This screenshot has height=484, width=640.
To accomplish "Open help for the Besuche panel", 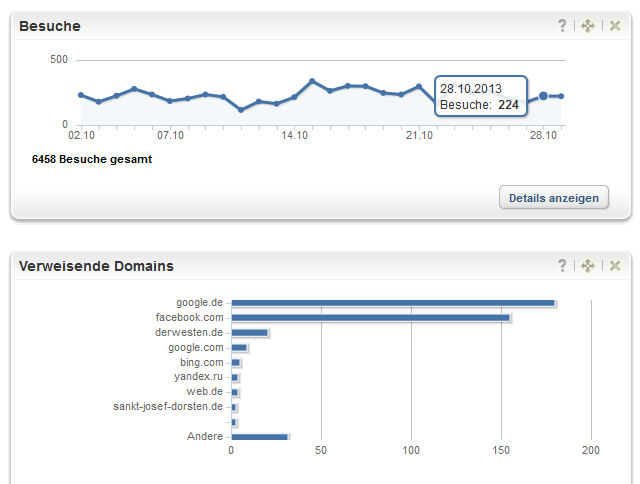I will (563, 26).
